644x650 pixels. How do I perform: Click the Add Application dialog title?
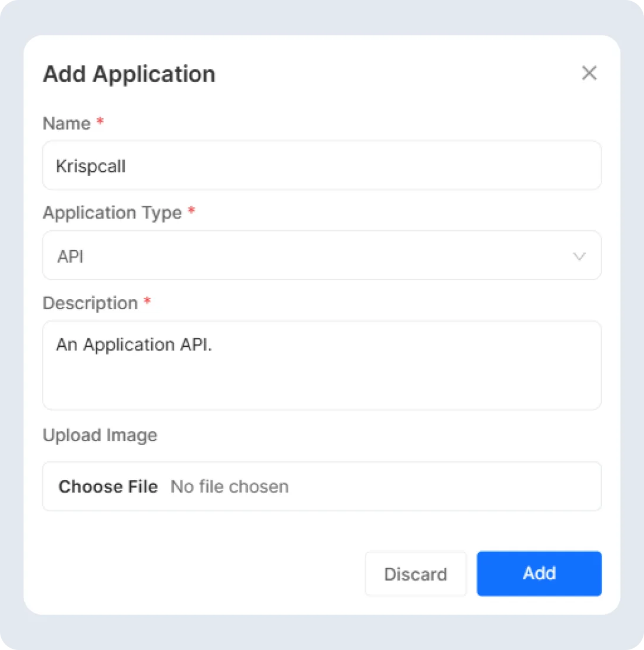[x=129, y=74]
